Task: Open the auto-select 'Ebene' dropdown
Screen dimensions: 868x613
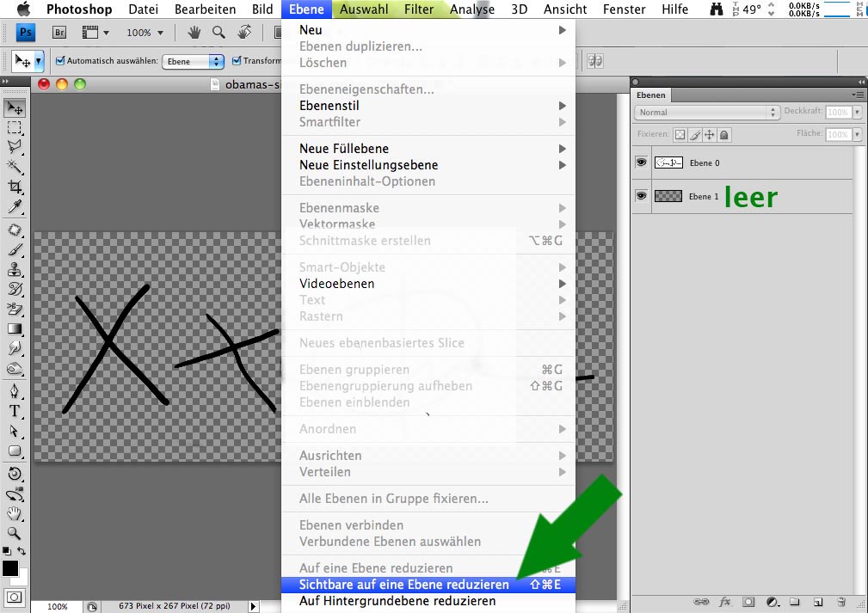Action: coord(193,61)
